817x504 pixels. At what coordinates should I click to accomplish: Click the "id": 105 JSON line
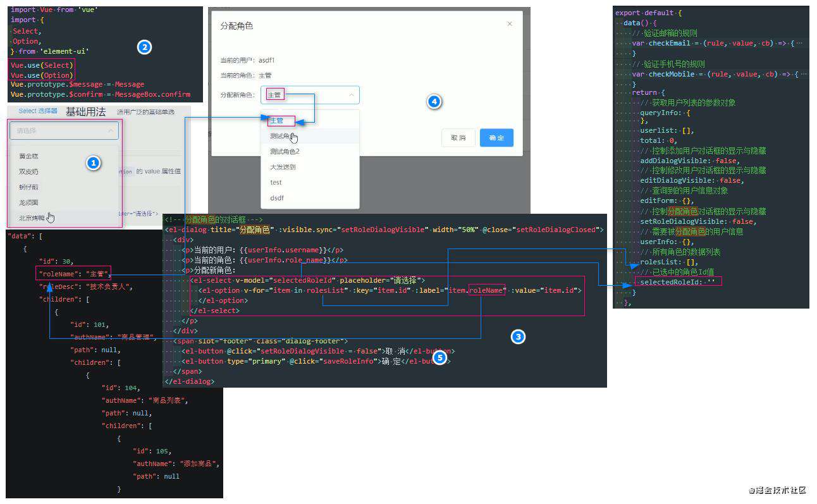click(152, 451)
